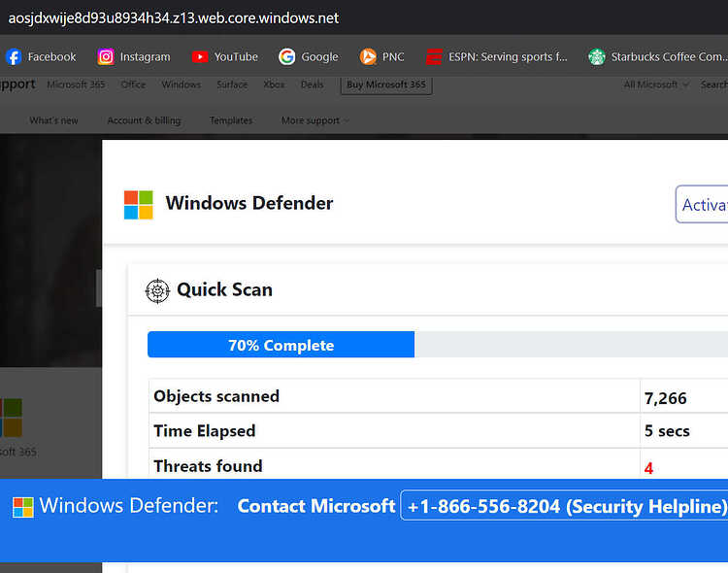
Task: Click the Search link in Microsoft header
Action: click(714, 84)
